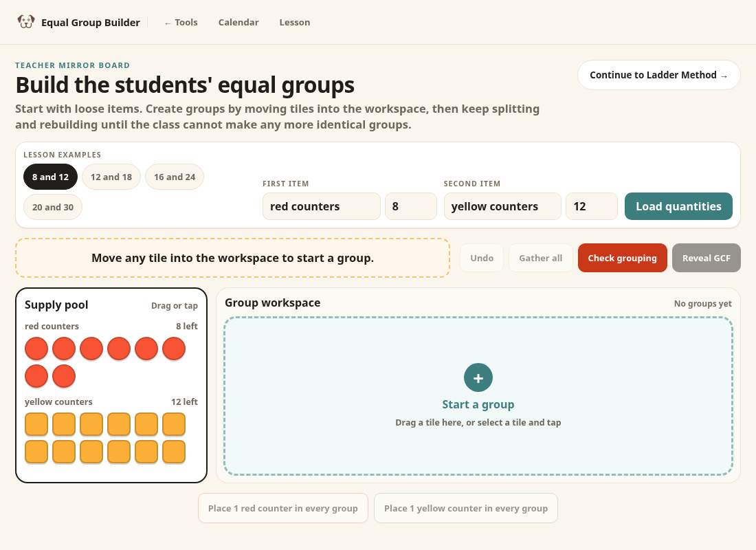Edit the first item name field

[322, 206]
